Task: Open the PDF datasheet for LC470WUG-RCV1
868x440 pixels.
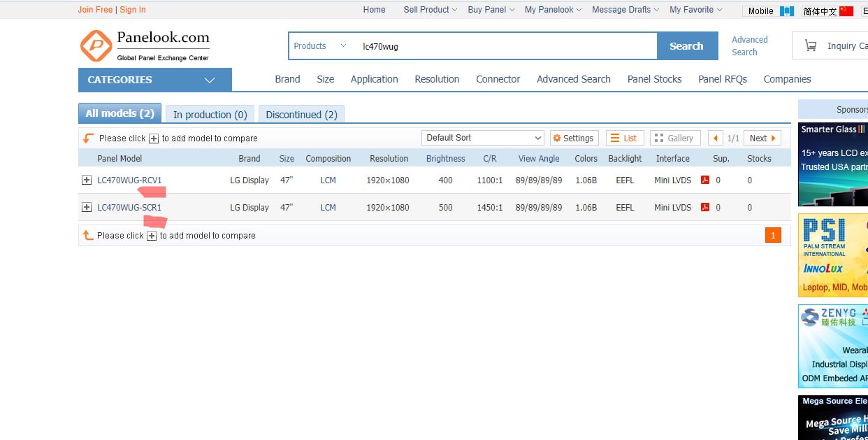Action: (705, 180)
